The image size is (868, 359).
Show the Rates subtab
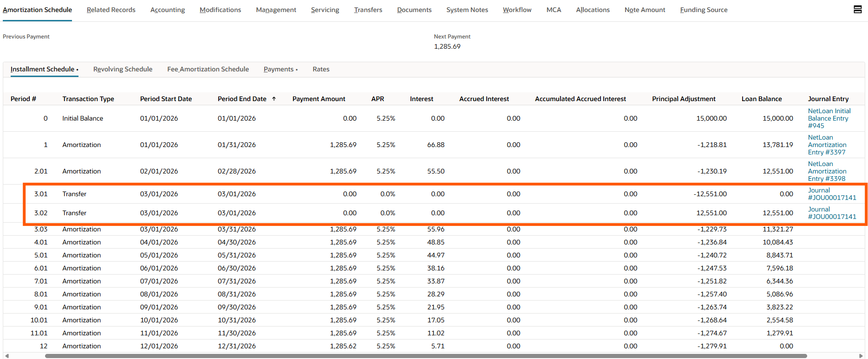(320, 69)
